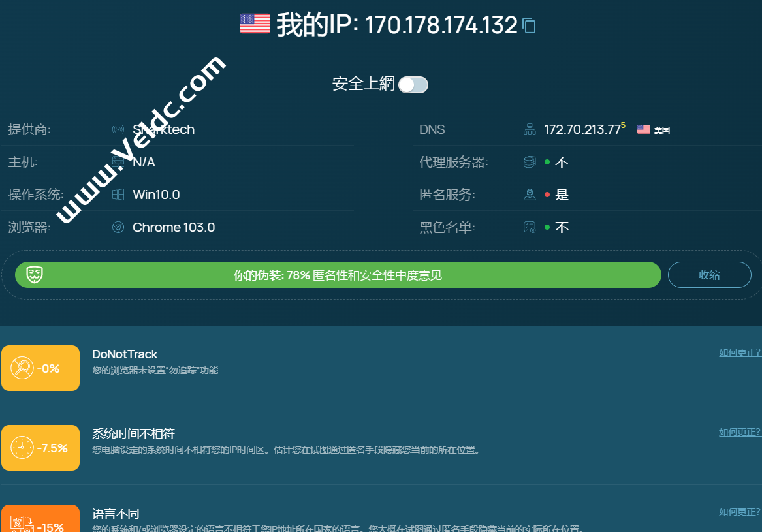
Task: Click the Chrome icon next to Chrome 103.0
Action: (x=118, y=227)
